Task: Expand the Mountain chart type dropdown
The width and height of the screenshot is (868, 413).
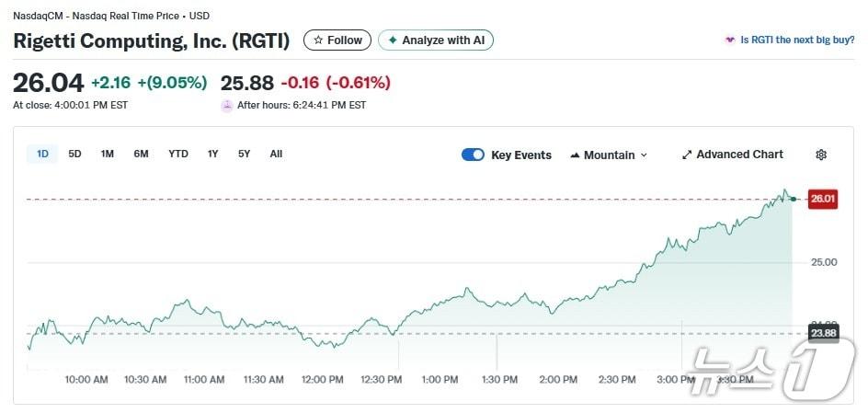Action: pyautogui.click(x=609, y=155)
